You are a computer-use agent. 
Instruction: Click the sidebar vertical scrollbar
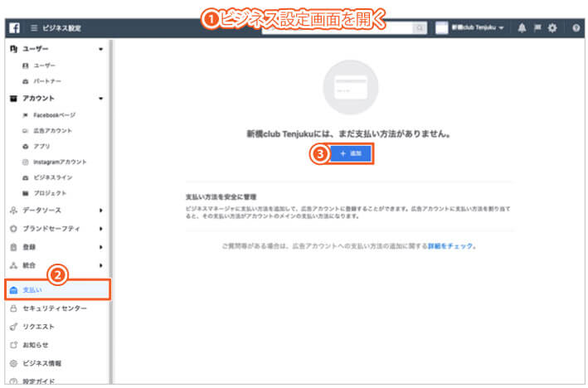[110, 211]
